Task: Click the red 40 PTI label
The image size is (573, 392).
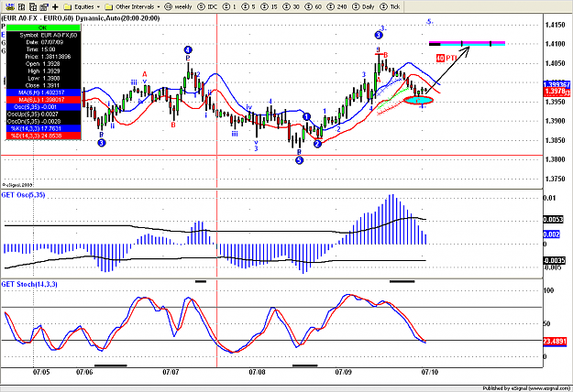Action: point(446,58)
